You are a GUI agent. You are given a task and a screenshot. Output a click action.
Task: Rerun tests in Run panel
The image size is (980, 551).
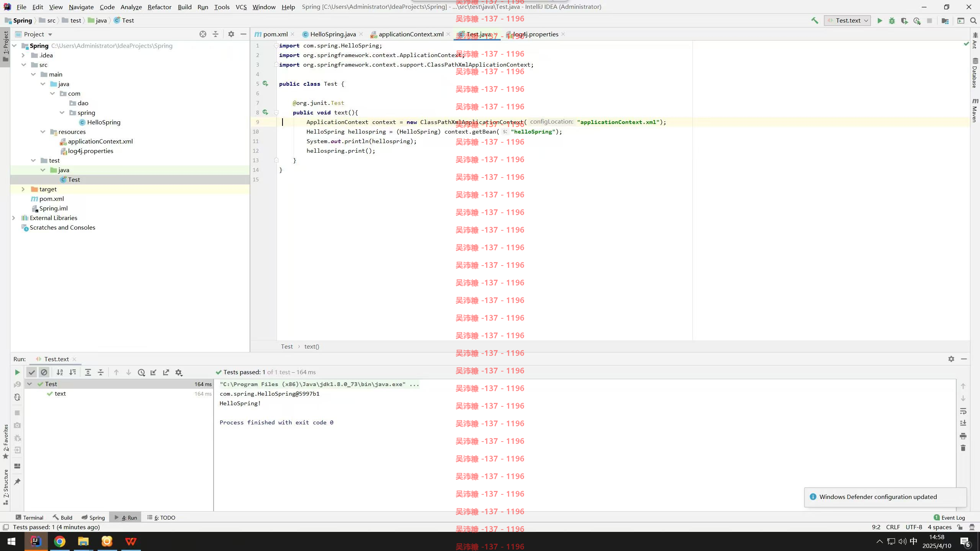17,372
